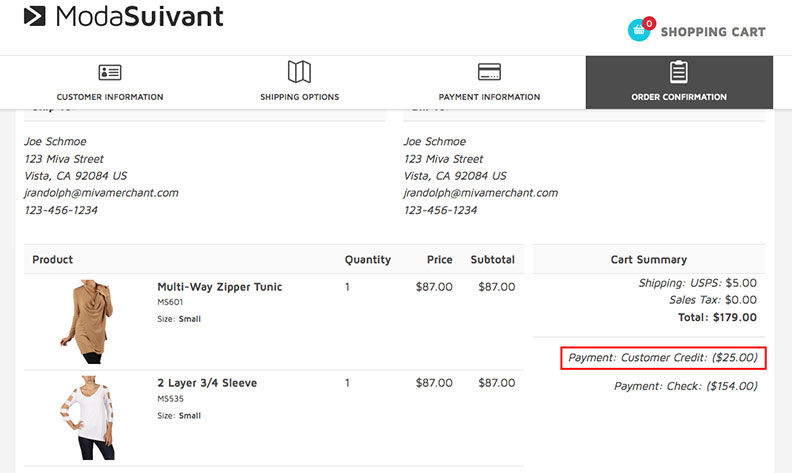This screenshot has width=792, height=473.
Task: Open 2 Layer 3/4 Sleeve product
Action: (207, 383)
